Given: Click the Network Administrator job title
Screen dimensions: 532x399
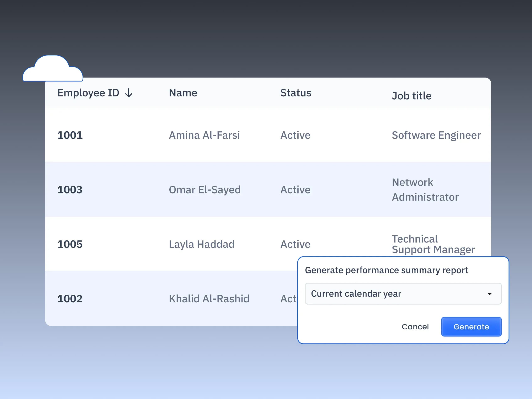Looking at the screenshot, I should point(425,190).
